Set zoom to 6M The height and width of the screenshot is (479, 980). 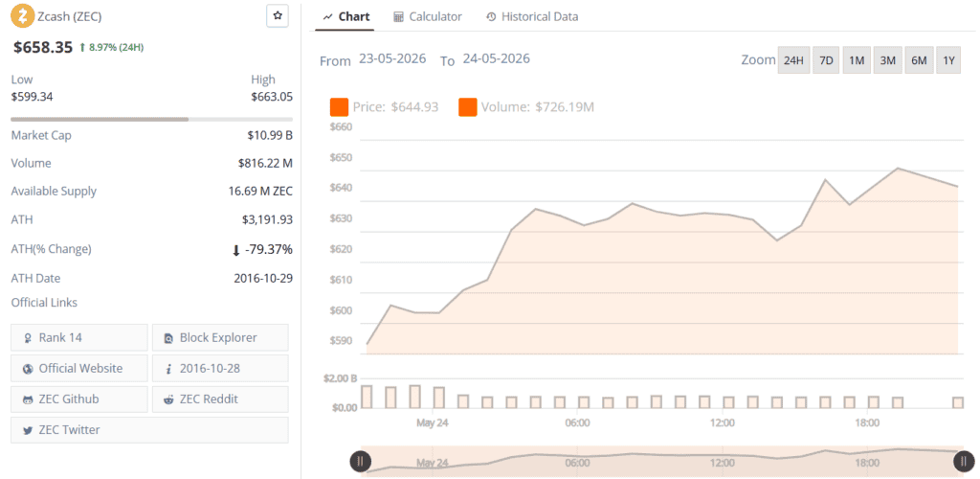pos(919,60)
